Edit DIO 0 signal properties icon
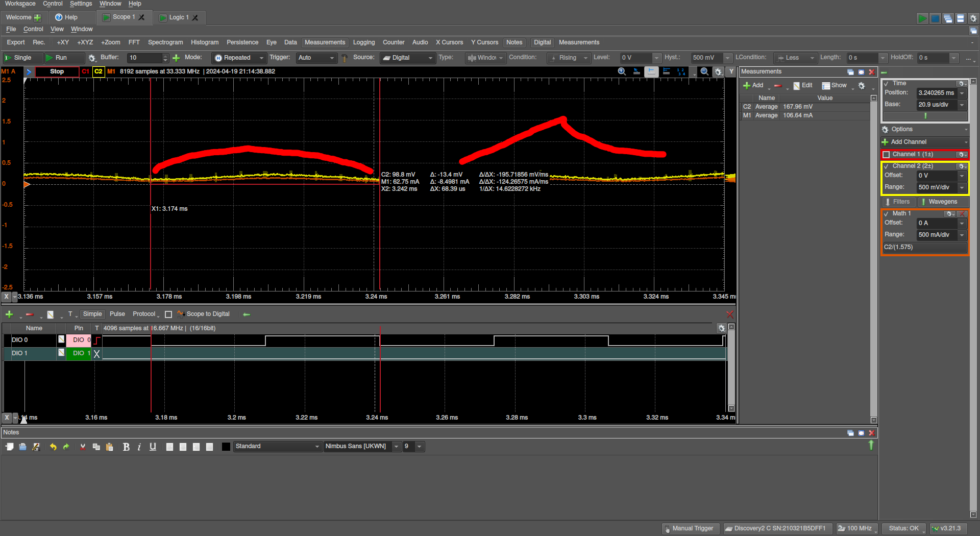 61,339
